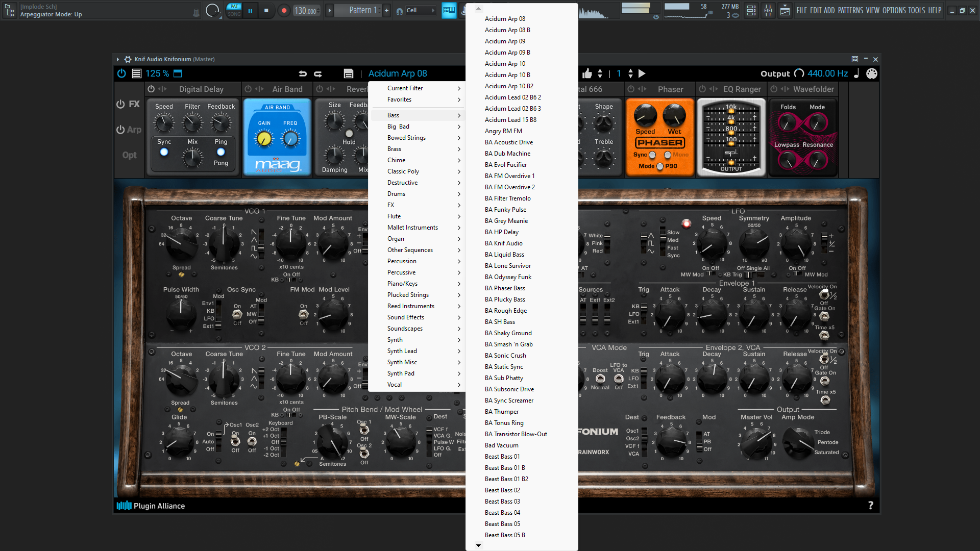Toggle the FX section power
Screen dimensions: 980x551
click(120, 104)
